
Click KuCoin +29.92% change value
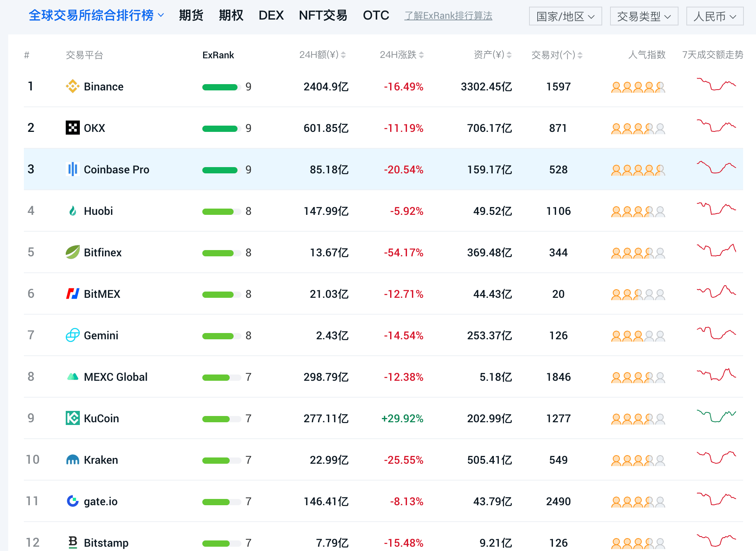pos(402,418)
